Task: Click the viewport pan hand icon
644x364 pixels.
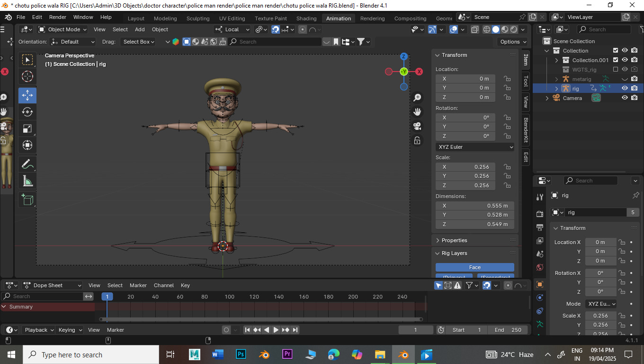Action: point(417,112)
